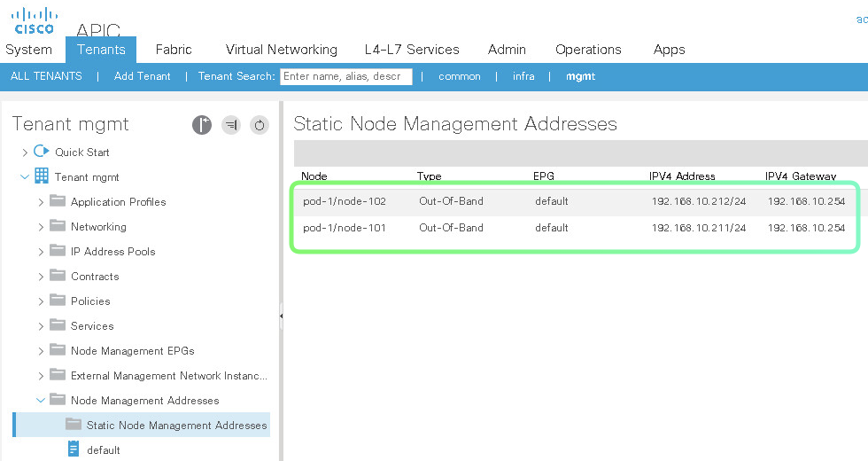Switch to the Virtual Networking tab
This screenshot has height=461, width=868.
pyautogui.click(x=281, y=50)
